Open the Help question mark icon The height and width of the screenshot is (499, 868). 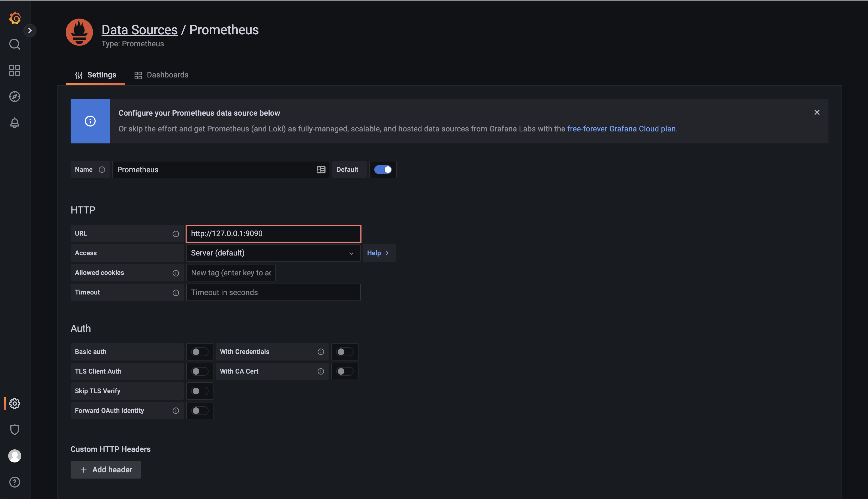pyautogui.click(x=14, y=482)
